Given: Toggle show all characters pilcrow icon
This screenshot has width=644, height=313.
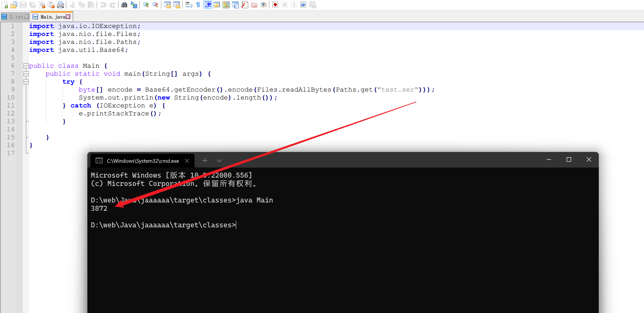Looking at the screenshot, I should (x=198, y=5).
